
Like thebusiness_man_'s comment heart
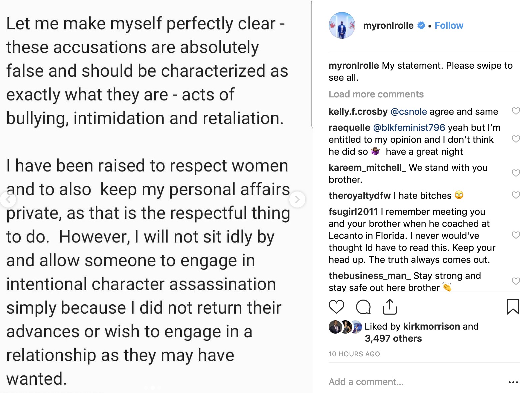point(516,281)
